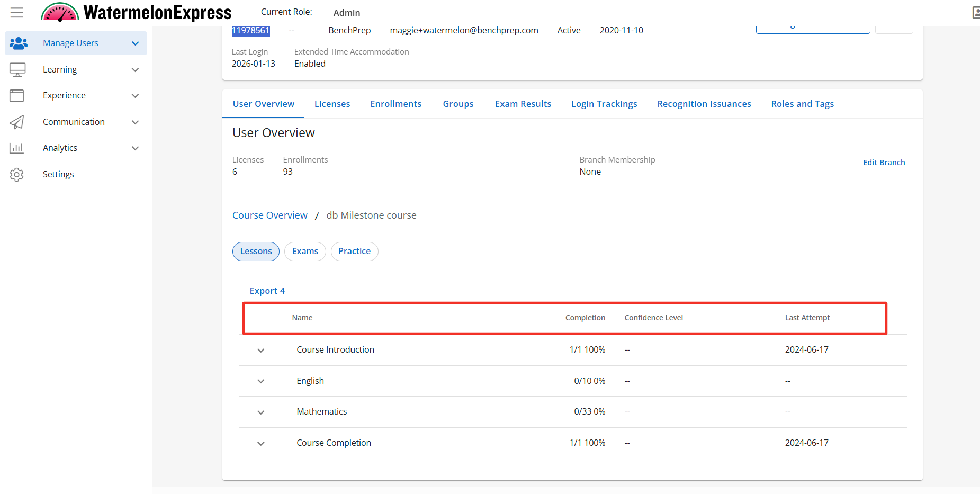Click the Course Overview breadcrumb link

click(x=269, y=215)
